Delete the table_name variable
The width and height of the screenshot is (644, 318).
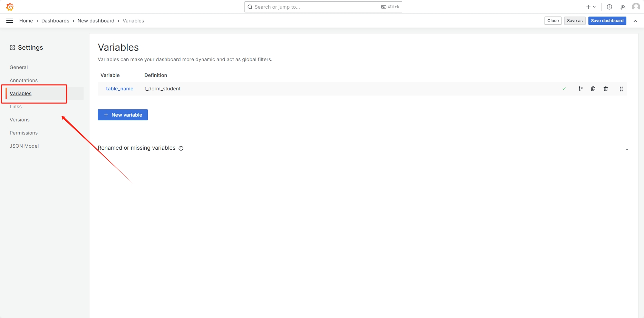[606, 89]
